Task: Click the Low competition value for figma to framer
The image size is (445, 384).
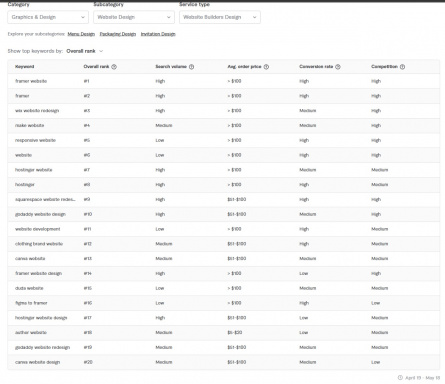Action: pyautogui.click(x=375, y=303)
